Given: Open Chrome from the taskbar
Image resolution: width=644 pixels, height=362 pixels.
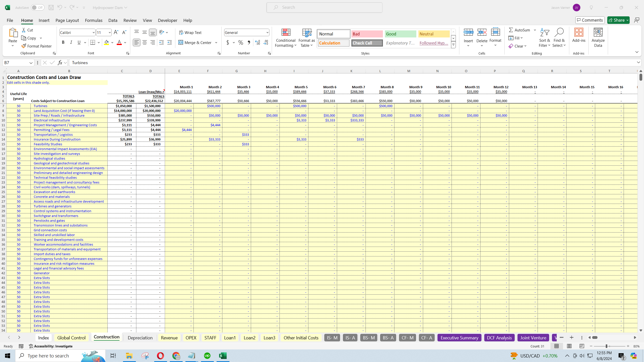Looking at the screenshot, I should [x=176, y=356].
